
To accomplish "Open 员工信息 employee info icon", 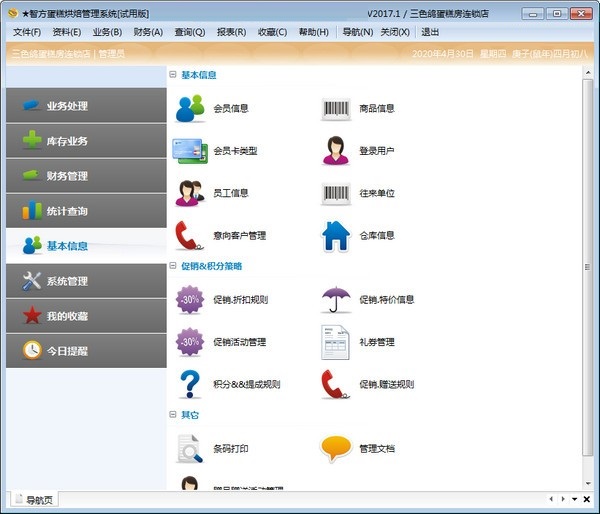I will point(190,193).
